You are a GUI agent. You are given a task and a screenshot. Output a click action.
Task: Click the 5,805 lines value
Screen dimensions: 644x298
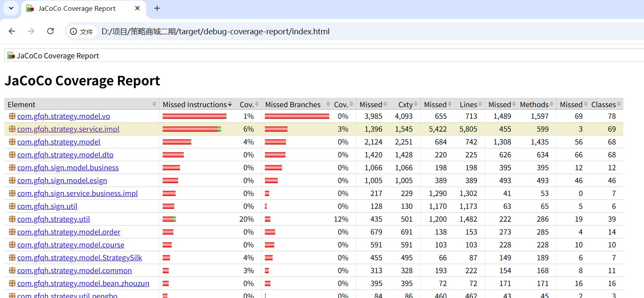tap(468, 129)
